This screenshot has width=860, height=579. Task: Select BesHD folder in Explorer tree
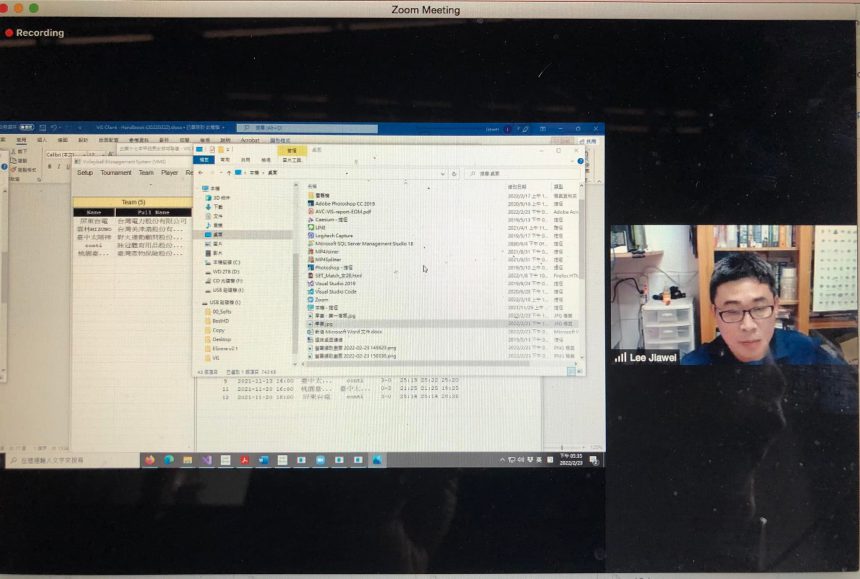[217, 321]
